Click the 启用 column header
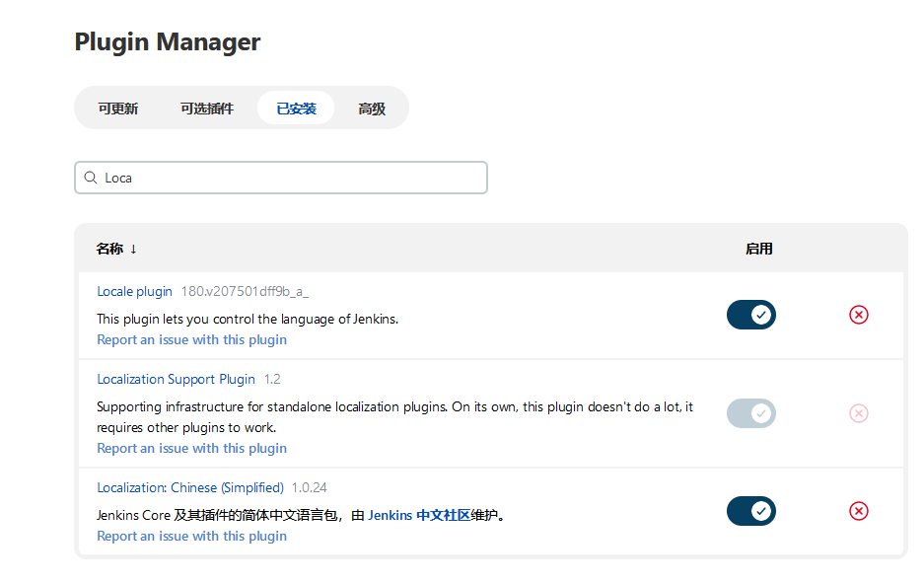Image resolution: width=924 pixels, height=583 pixels. click(x=759, y=249)
